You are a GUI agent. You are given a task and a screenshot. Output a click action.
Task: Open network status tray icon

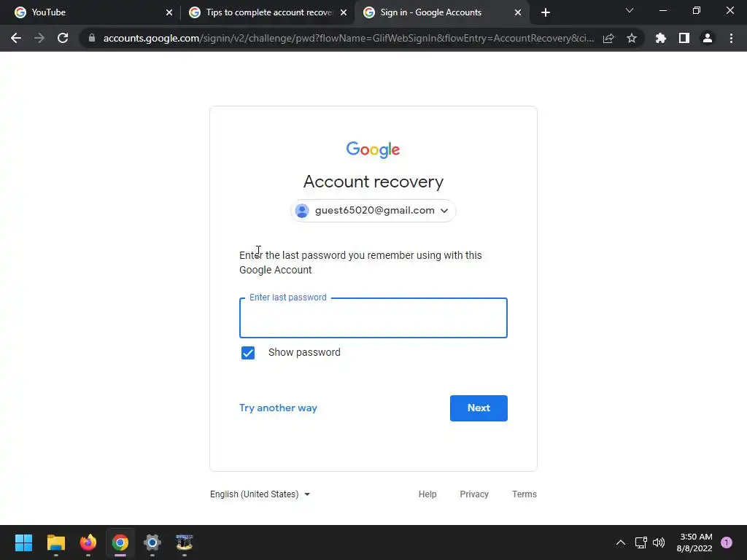tap(640, 542)
